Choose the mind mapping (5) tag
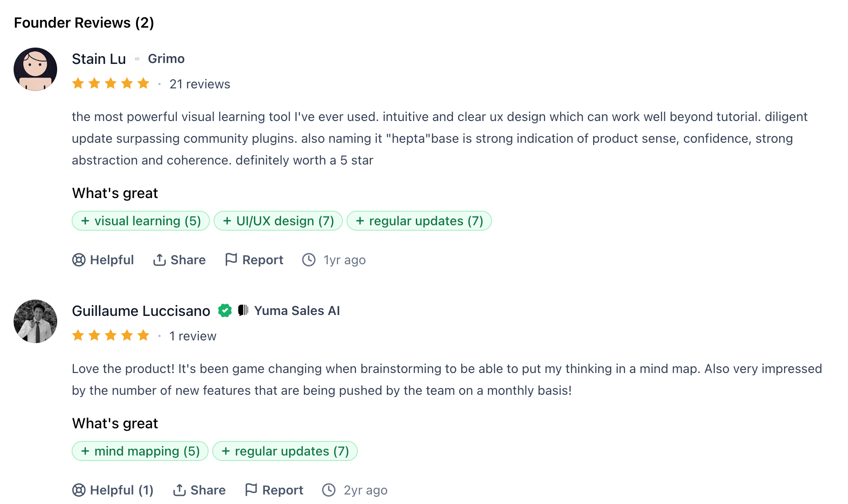 [x=140, y=451]
